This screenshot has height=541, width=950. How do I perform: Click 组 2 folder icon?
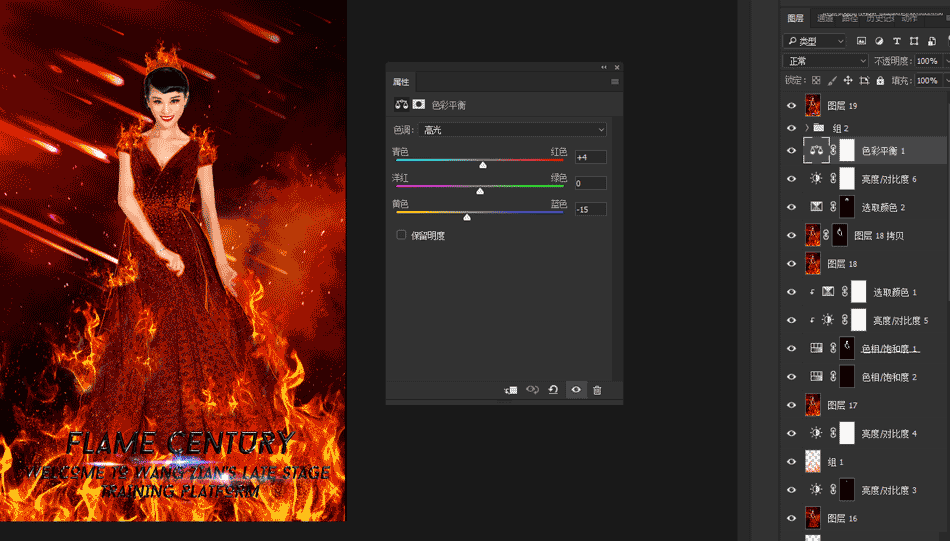[x=819, y=128]
